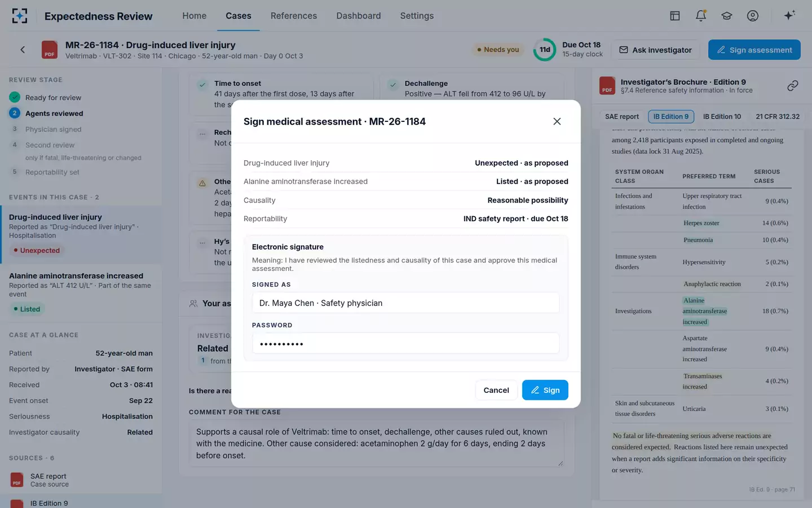Click the Sign button in the dialog
Screen dimensions: 812x508
tap(545, 390)
